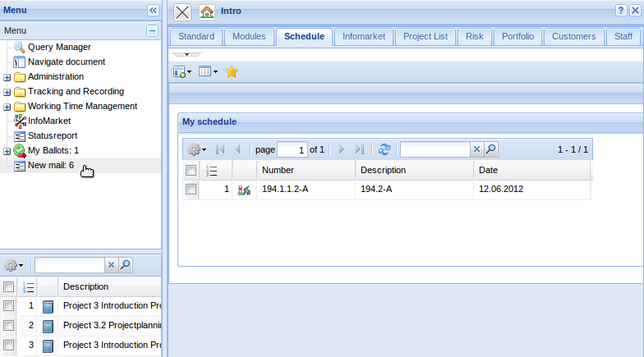Viewport: 644px width, 357px height.
Task: Sort by the Date column header
Action: [x=532, y=171]
